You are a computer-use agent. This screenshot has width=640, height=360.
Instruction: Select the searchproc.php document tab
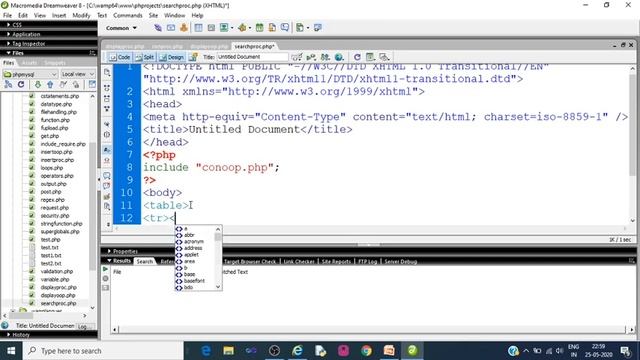254,47
